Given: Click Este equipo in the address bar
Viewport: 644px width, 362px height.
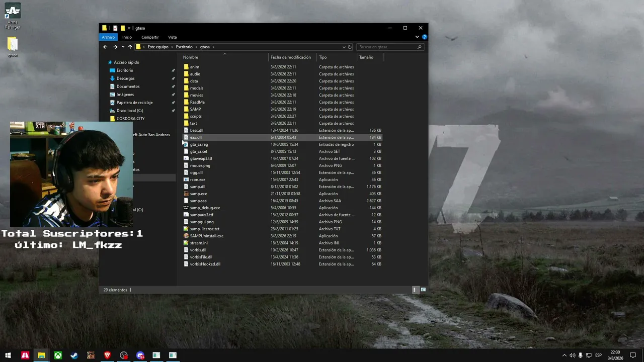Looking at the screenshot, I should [x=158, y=47].
